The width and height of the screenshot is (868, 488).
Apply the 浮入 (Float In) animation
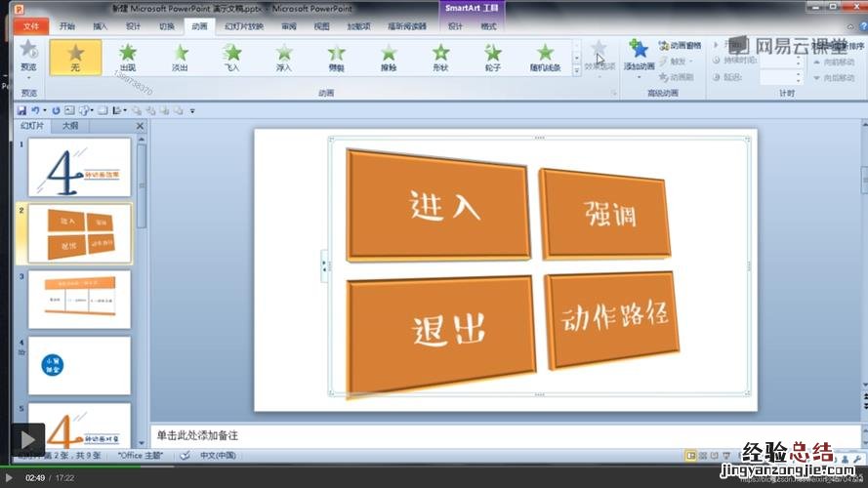pyautogui.click(x=284, y=57)
